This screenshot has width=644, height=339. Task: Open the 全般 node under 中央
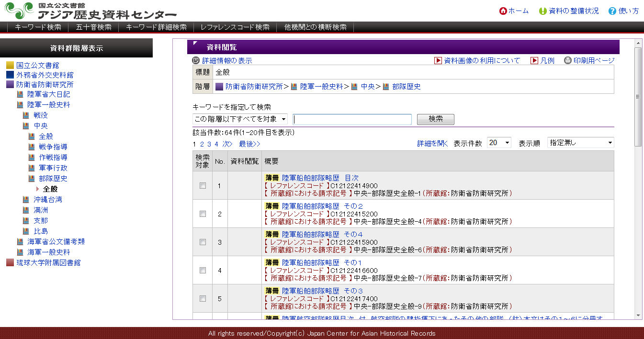click(x=46, y=136)
